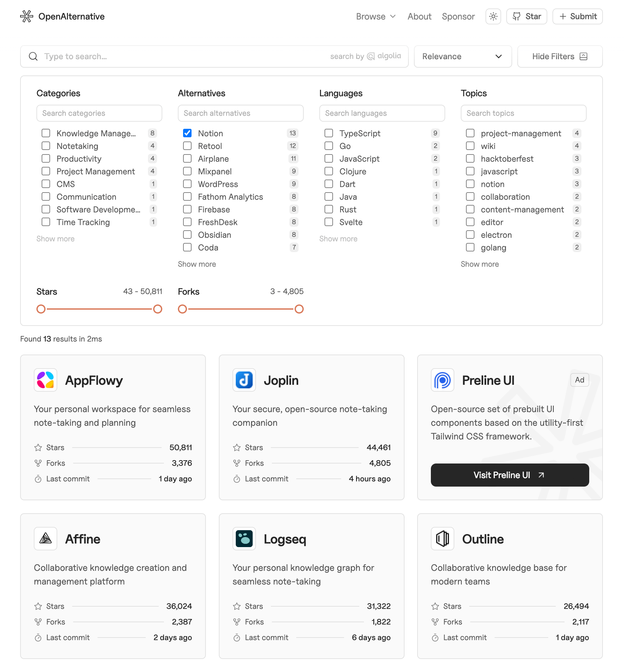This screenshot has height=672, width=625.
Task: Click the AppFlowy application icon
Action: pos(46,380)
